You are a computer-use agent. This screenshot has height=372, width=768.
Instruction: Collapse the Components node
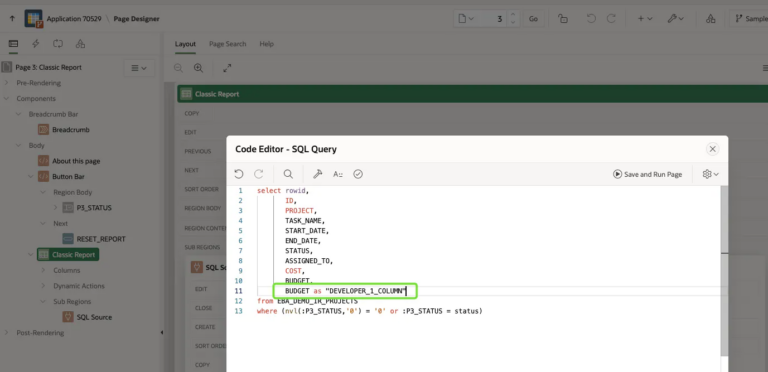pos(6,98)
